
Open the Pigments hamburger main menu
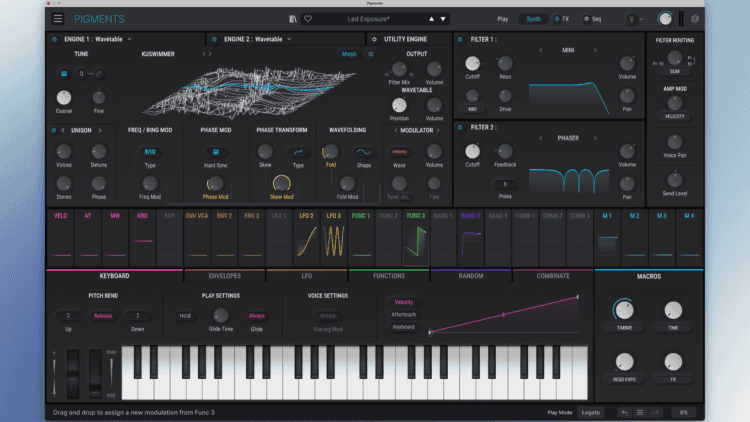point(58,19)
